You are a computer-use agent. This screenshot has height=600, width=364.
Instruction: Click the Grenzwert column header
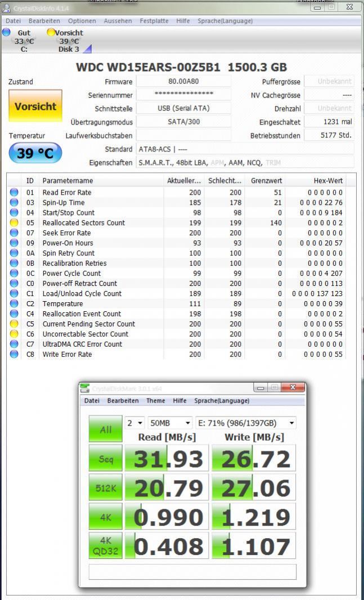coord(266,181)
